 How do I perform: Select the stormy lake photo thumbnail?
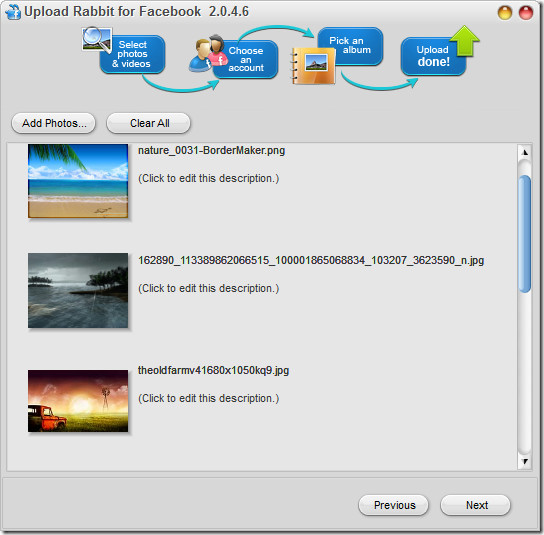click(78, 290)
